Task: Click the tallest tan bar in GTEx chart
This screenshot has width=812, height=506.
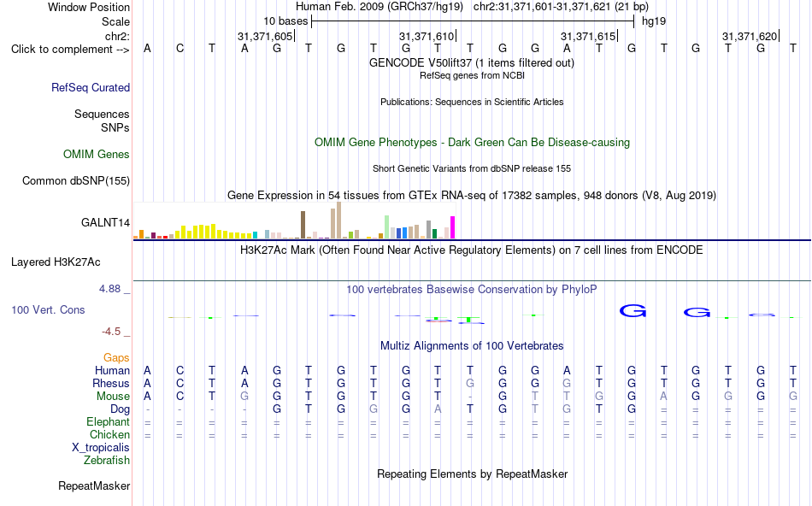Action: coord(339,221)
